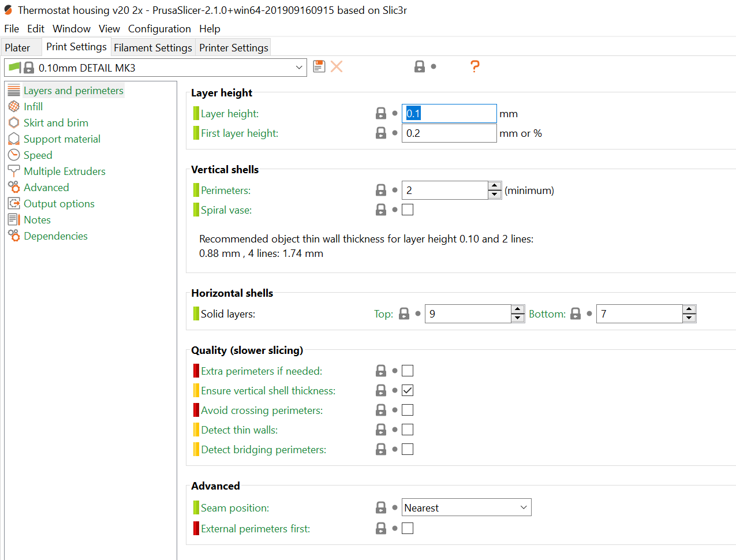The height and width of the screenshot is (560, 736).
Task: Enable Detect thin walls checkbox
Action: pos(408,430)
